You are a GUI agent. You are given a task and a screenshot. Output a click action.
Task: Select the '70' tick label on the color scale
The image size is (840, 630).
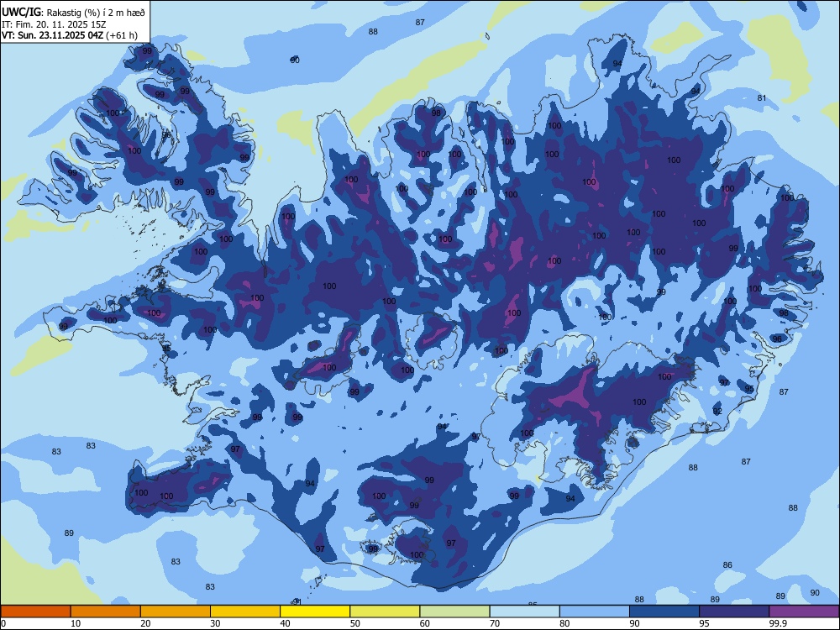495,623
